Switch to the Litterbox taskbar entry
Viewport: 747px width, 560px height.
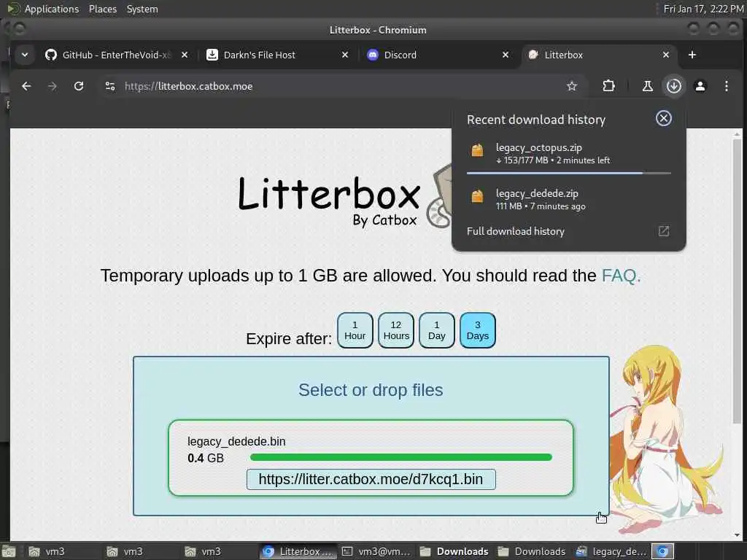298,551
